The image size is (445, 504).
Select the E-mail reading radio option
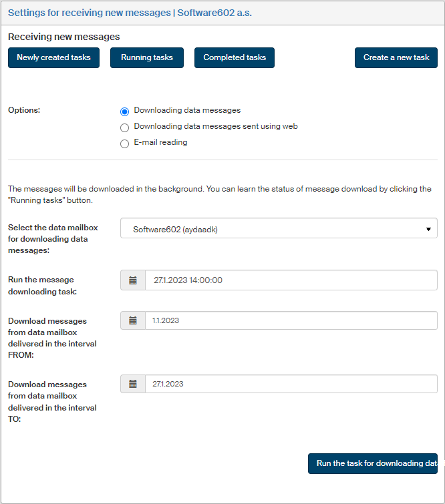124,144
